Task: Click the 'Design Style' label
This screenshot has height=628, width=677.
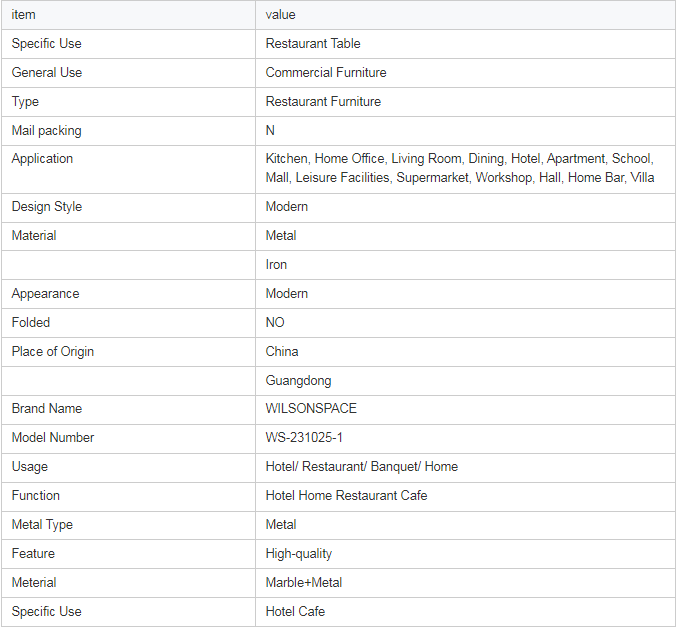Action: click(x=47, y=207)
